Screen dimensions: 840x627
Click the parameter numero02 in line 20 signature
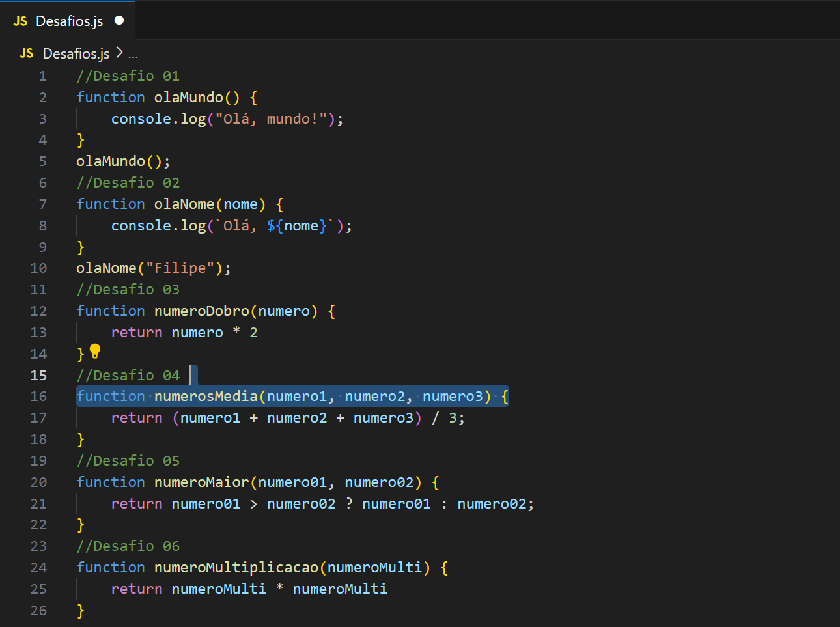click(x=379, y=482)
